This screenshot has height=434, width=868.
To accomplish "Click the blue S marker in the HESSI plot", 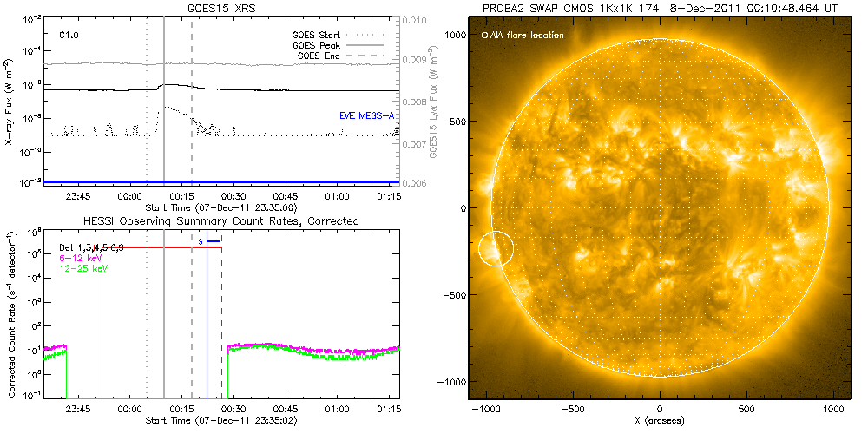I will tap(201, 240).
